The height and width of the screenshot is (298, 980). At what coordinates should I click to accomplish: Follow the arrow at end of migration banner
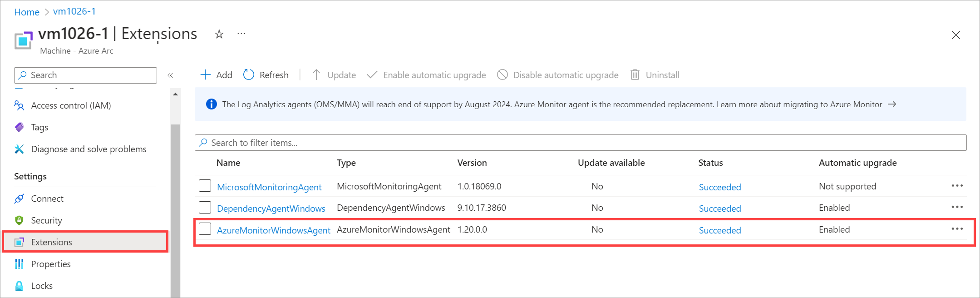(892, 104)
